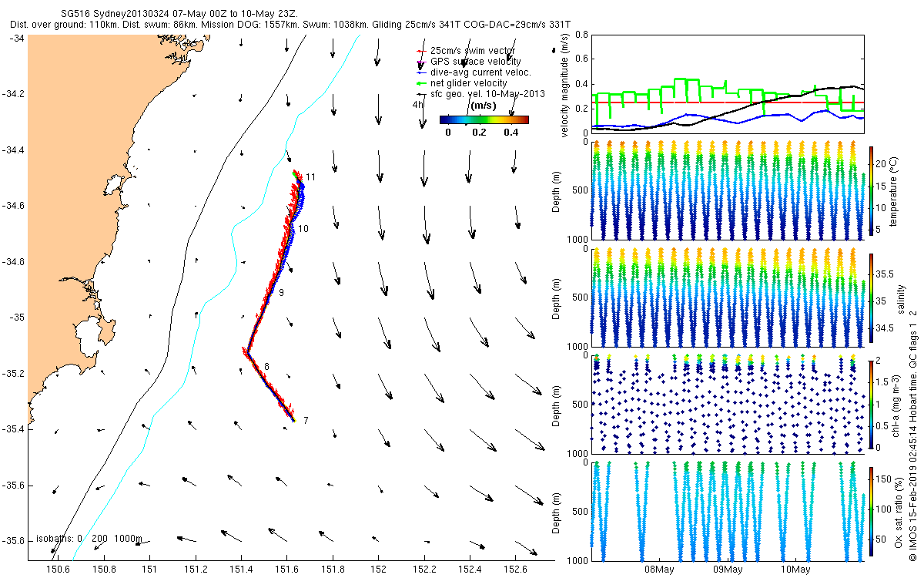Click the '152.6' longitude tick label
Screen dimensions: 924x578
coord(515,570)
